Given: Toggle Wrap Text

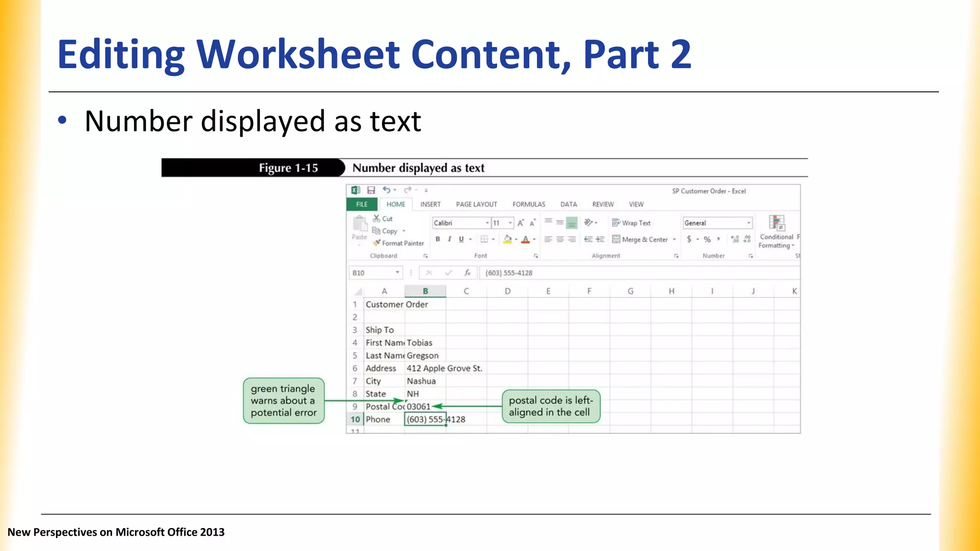Looking at the screenshot, I should (x=631, y=223).
